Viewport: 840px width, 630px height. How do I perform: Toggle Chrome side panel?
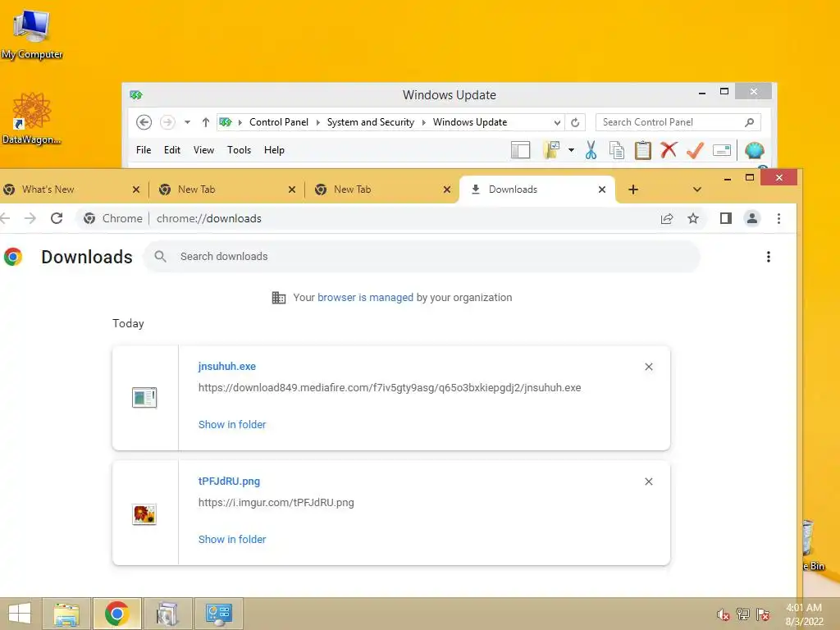[726, 218]
